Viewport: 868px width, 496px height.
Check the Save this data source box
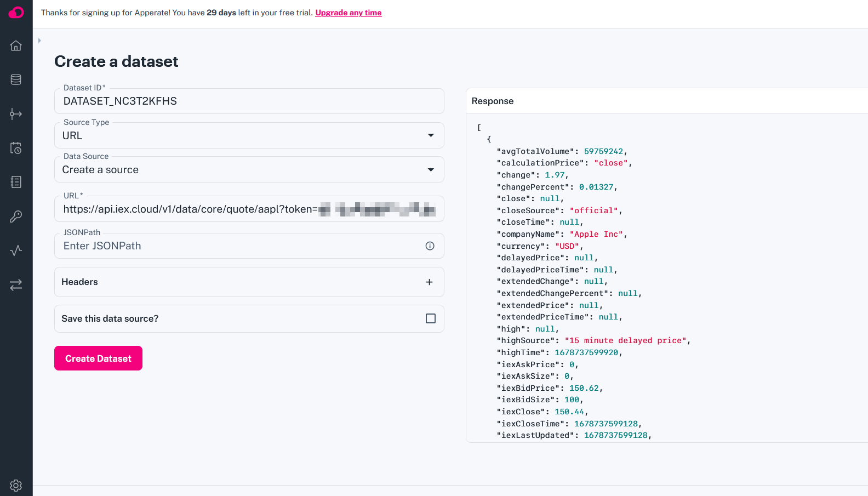coord(431,318)
